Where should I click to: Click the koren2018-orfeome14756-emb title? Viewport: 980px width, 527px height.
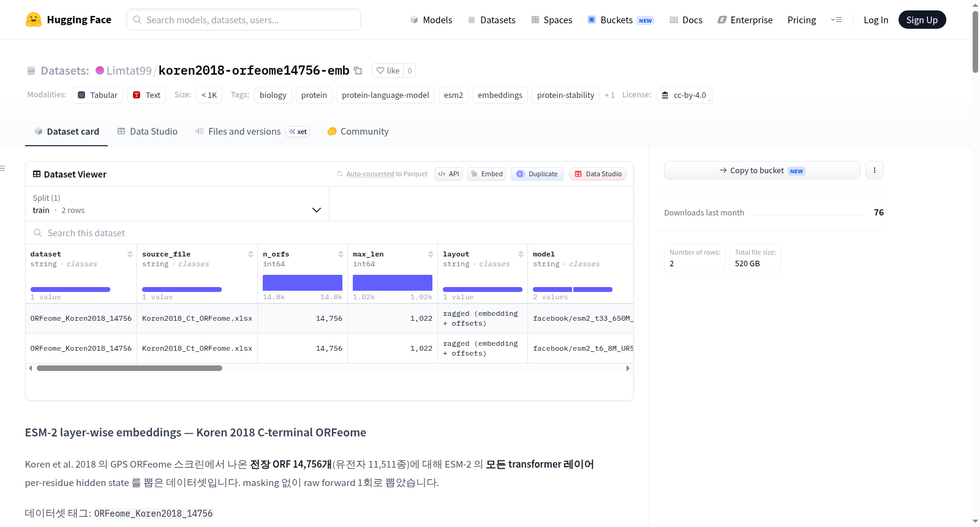pyautogui.click(x=254, y=70)
